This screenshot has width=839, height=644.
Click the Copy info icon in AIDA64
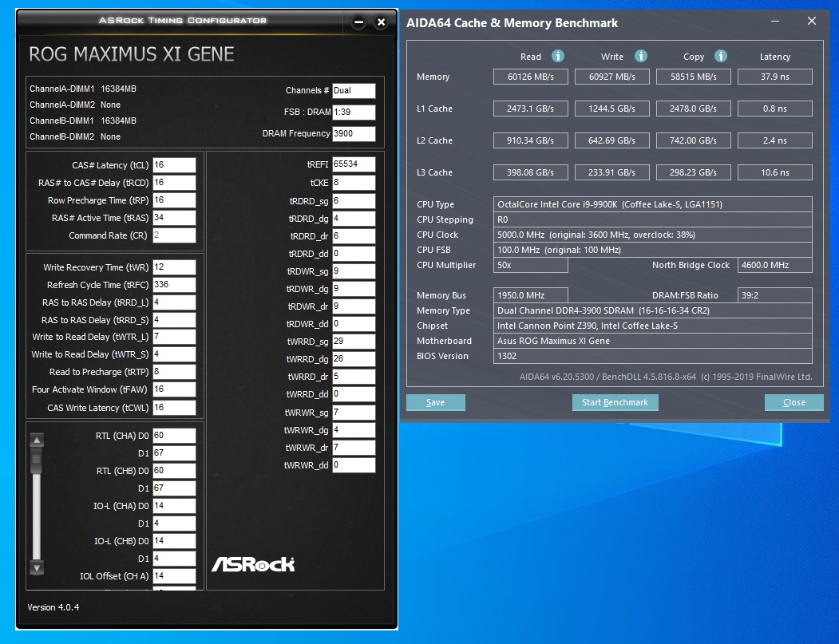tap(721, 56)
